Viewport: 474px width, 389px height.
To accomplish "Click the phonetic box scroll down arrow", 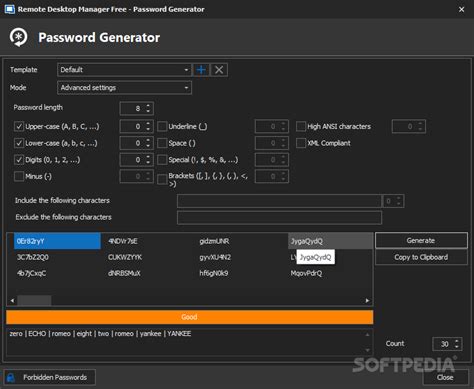I will click(368, 350).
